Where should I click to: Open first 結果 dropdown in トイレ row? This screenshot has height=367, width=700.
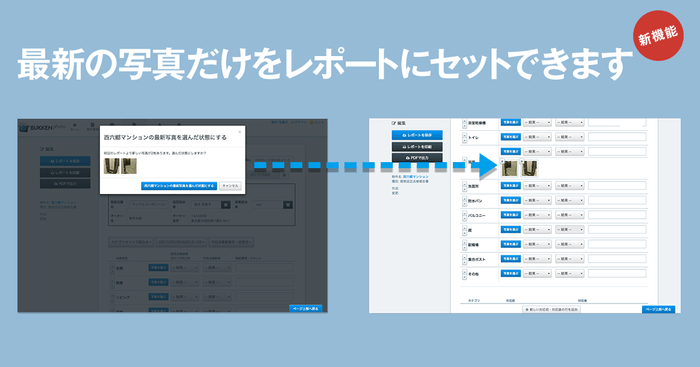pyautogui.click(x=538, y=137)
